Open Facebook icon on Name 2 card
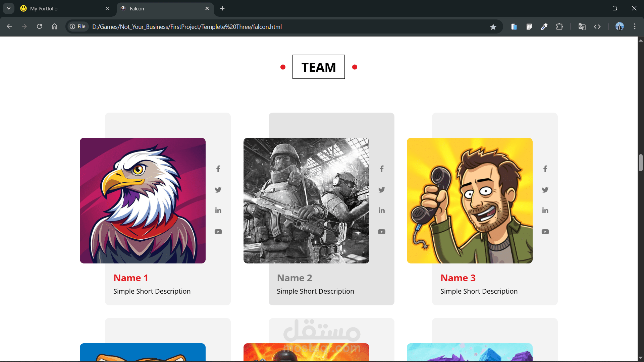 pos(382,169)
